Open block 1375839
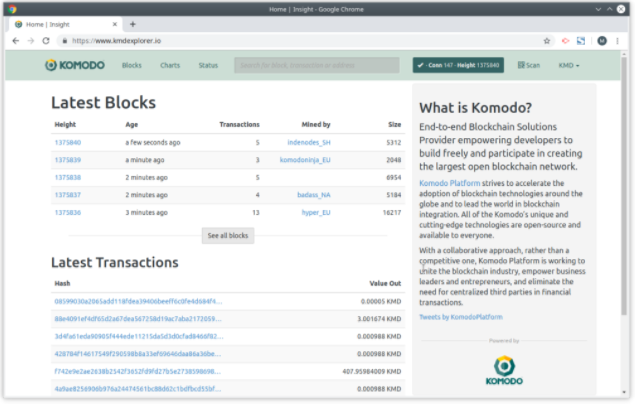635x404 pixels. coord(68,160)
